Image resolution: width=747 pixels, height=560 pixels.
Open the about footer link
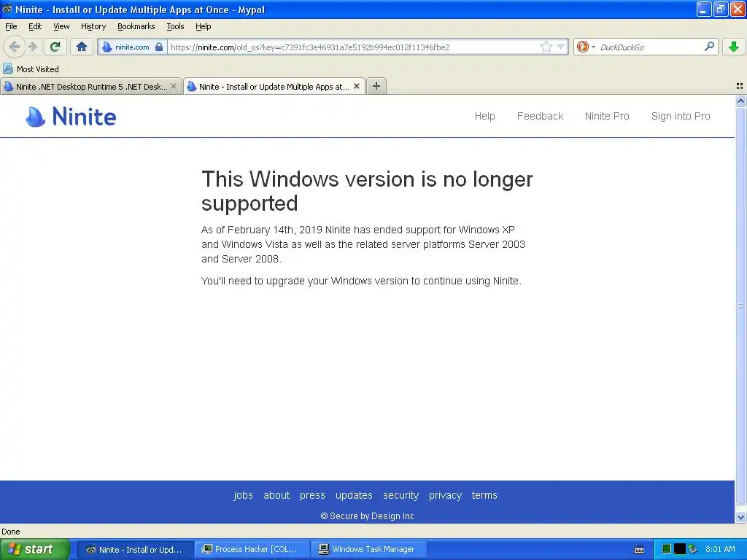click(x=276, y=495)
